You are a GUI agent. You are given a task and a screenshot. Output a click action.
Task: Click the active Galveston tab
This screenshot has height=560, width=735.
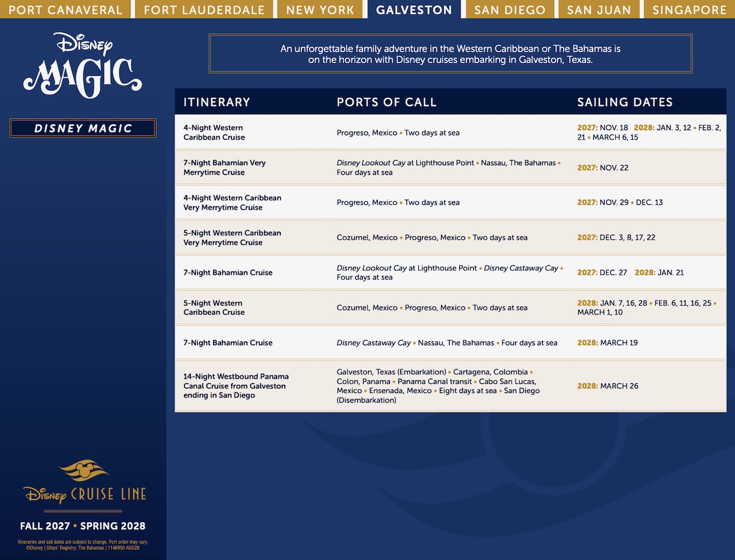tap(414, 9)
